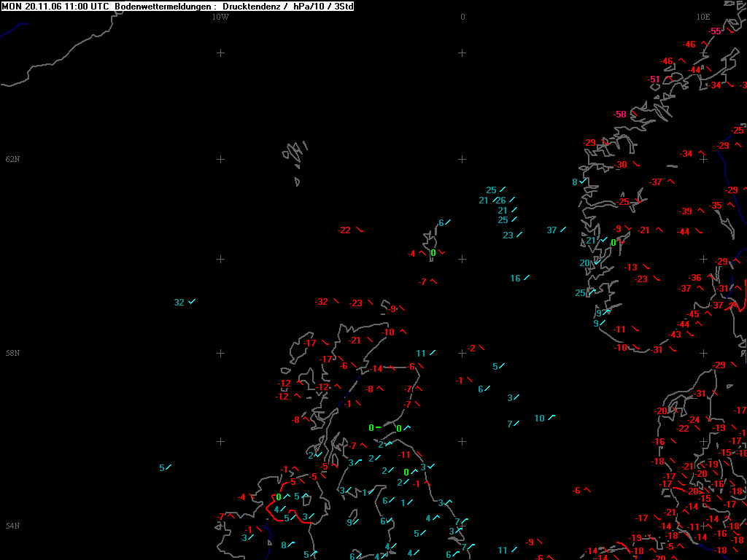Click the cyan 16 station in North Sea
747x560 pixels.
pos(516,279)
